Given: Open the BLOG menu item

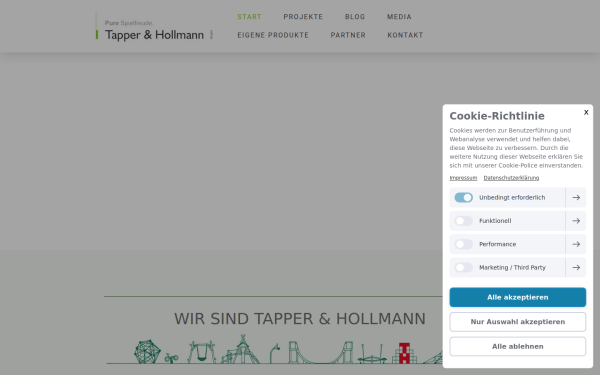Looking at the screenshot, I should pos(355,17).
